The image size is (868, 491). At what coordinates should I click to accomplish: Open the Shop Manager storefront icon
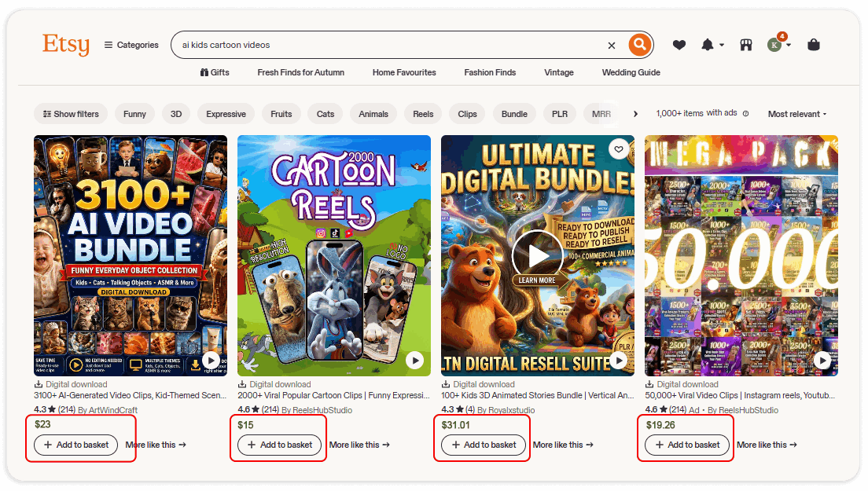click(746, 45)
